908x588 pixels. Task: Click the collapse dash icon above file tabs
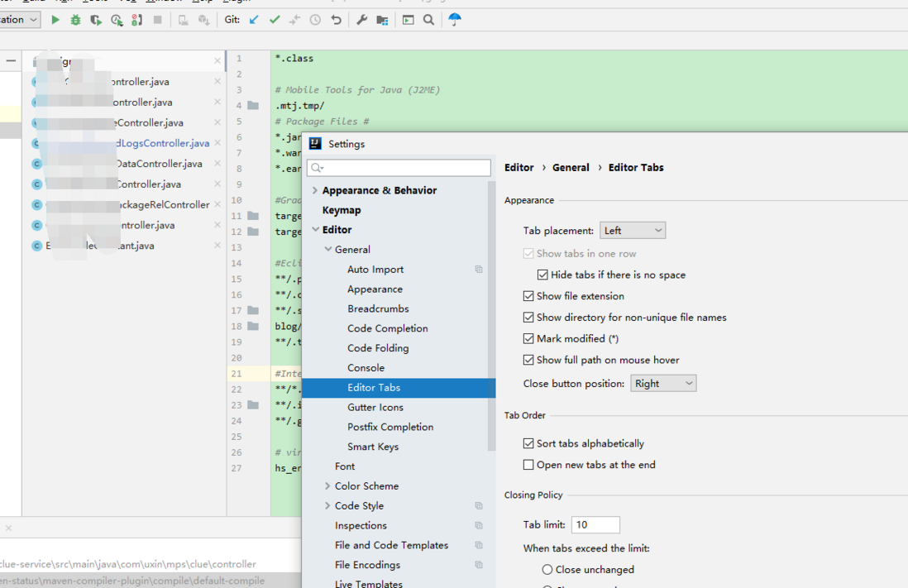[x=11, y=60]
